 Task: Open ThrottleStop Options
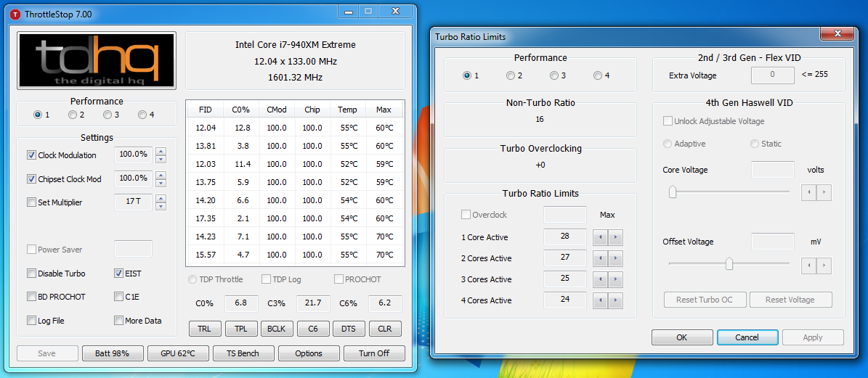click(x=309, y=353)
